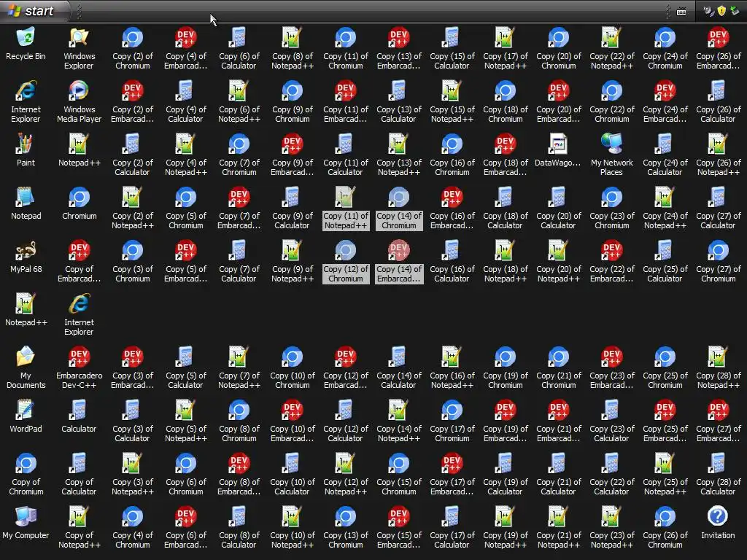Select Copy (26) of Embarcad... icon

coord(718,49)
